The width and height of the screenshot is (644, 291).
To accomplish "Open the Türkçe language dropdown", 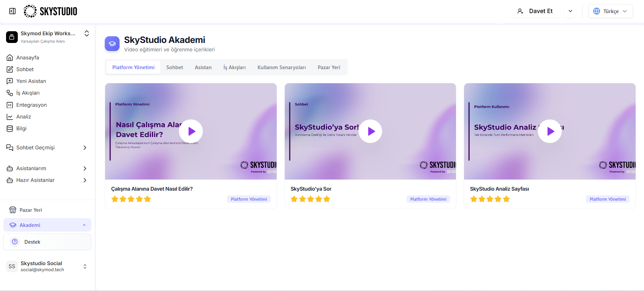I will point(610,11).
